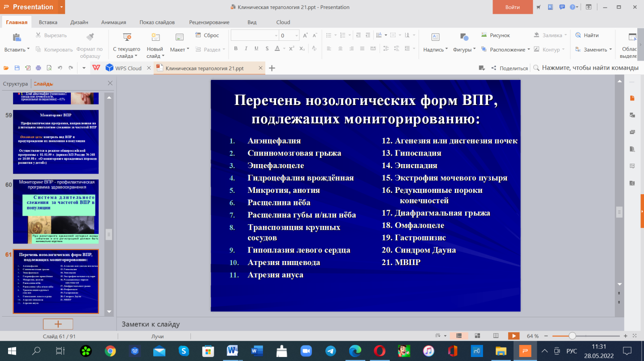This screenshot has width=644, height=361.
Task: Click the zoom slider handle
Action: 572,336
